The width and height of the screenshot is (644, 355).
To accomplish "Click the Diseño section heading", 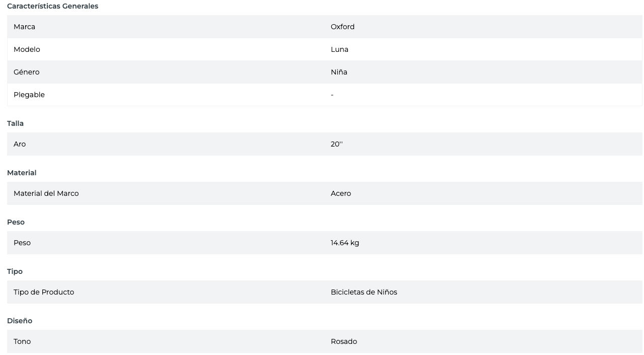I will (x=20, y=321).
